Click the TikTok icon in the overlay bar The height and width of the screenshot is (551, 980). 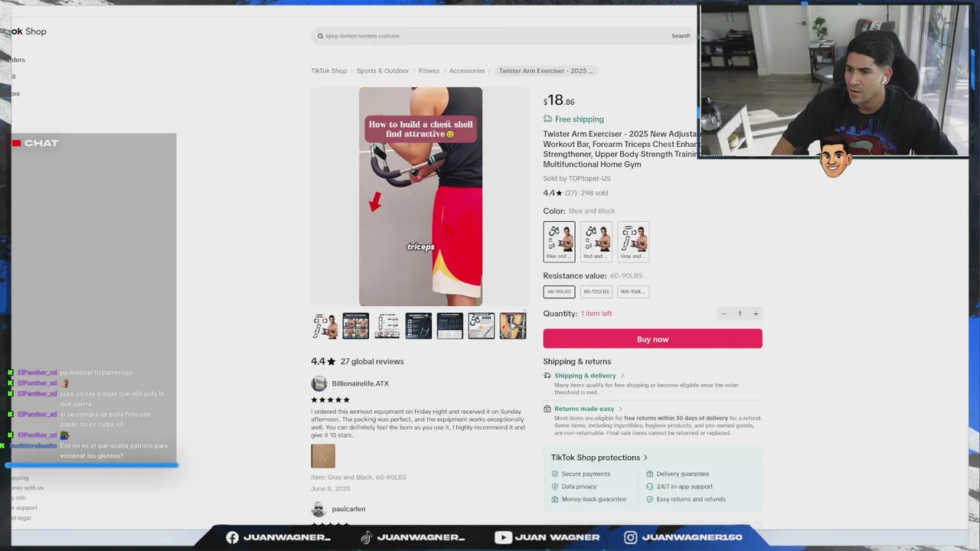[366, 537]
